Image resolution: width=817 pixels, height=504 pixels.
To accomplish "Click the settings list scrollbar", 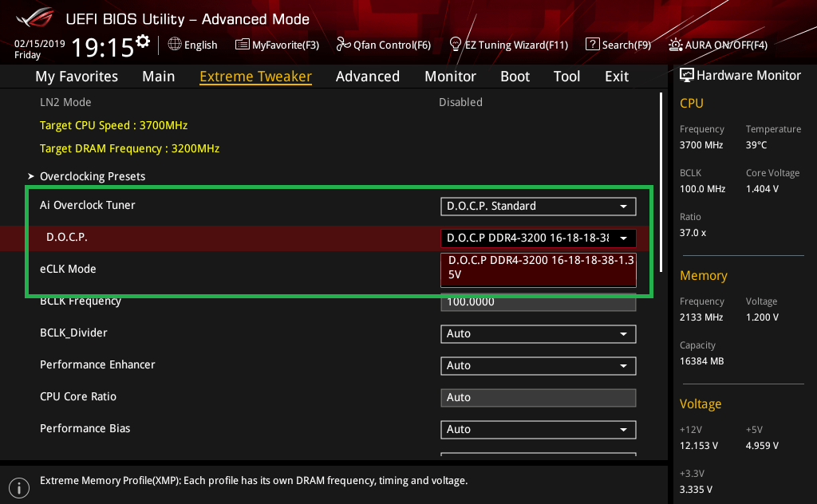I will tap(661, 183).
